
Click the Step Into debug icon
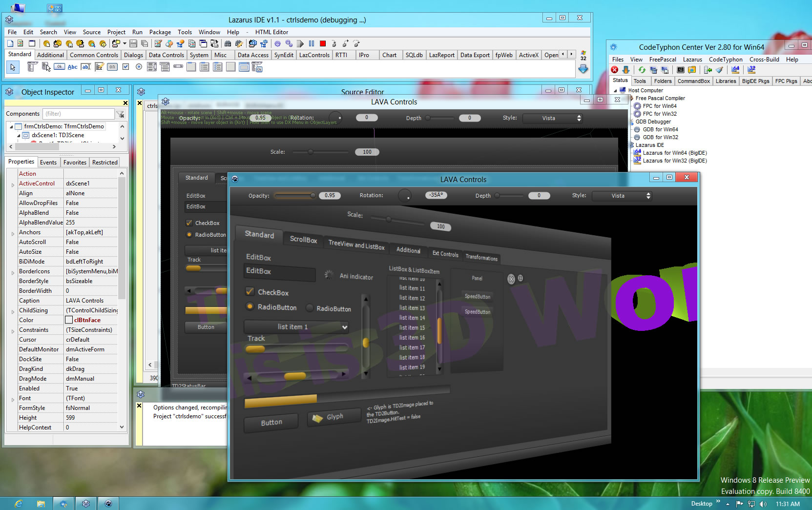(x=334, y=43)
